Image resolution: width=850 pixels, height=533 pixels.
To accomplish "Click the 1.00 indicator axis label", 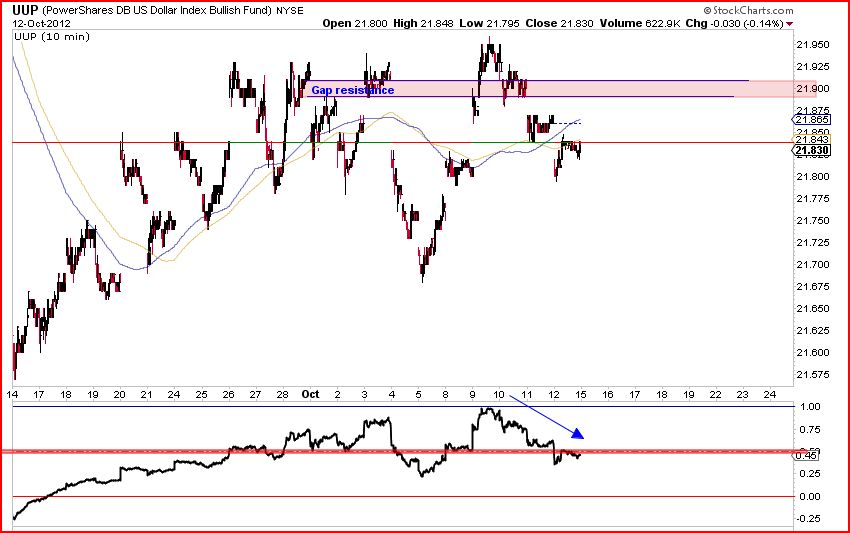I will (x=810, y=407).
